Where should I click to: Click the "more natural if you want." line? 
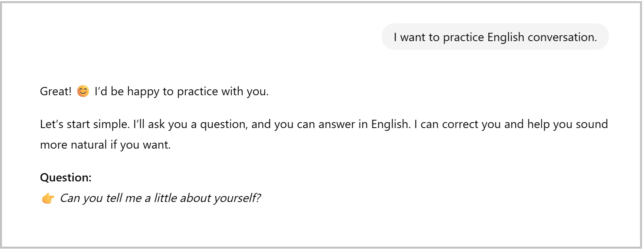[105, 145]
